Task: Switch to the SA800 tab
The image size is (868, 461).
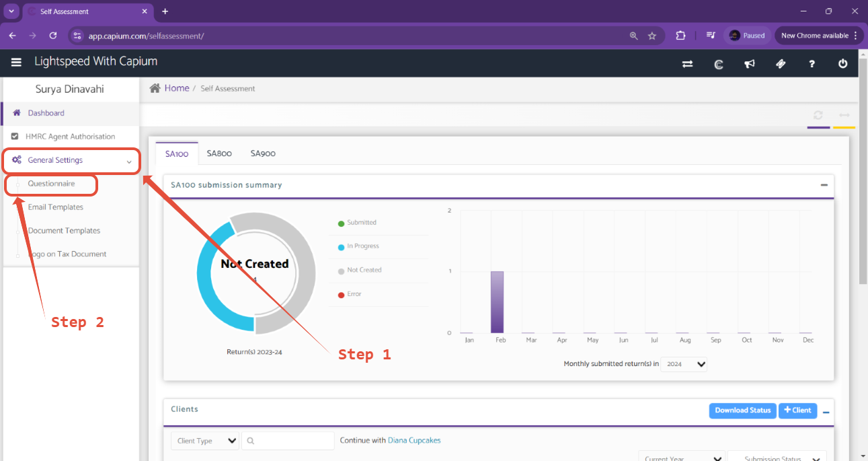Action: point(219,153)
